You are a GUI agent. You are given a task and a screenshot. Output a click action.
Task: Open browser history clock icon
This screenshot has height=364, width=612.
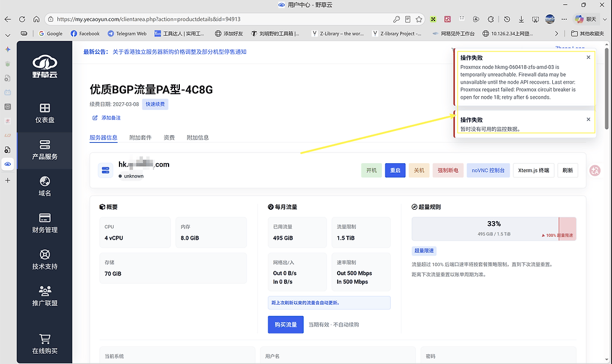click(x=507, y=19)
